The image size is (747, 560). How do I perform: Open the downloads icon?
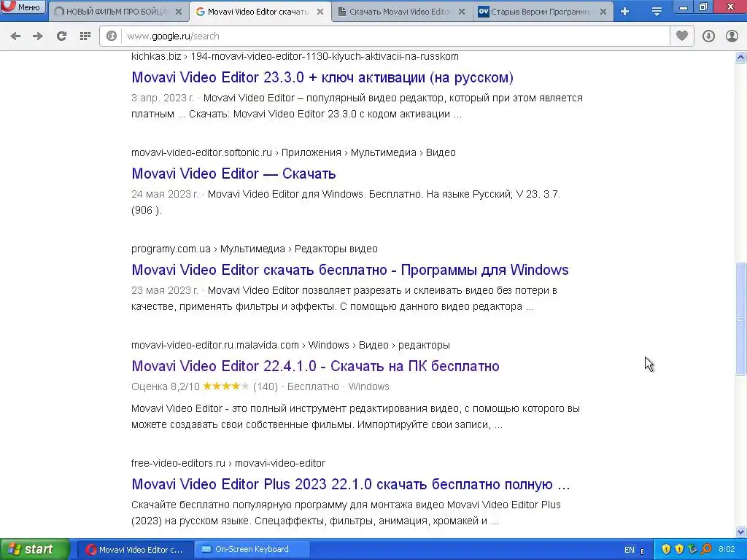[708, 36]
